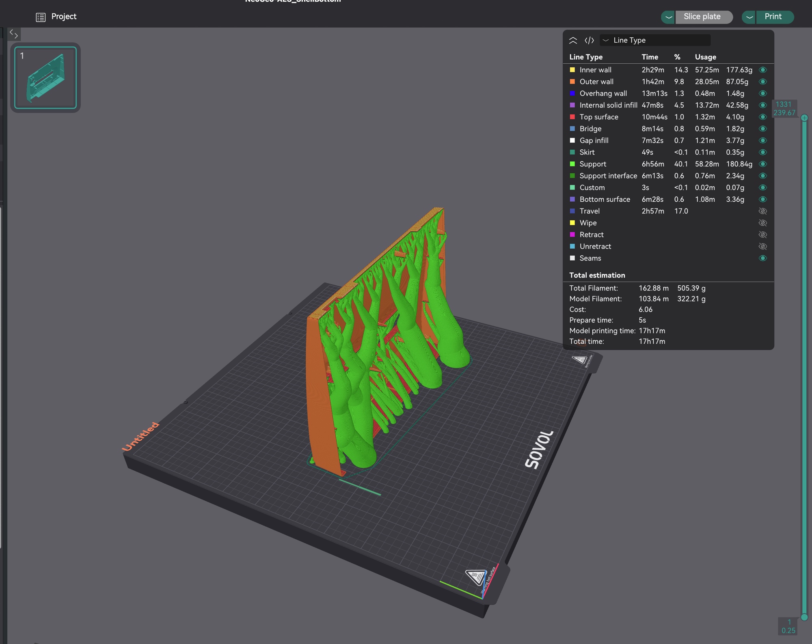Collapse the legend panel with double-chevron icon
812x644 pixels.
[x=573, y=40]
